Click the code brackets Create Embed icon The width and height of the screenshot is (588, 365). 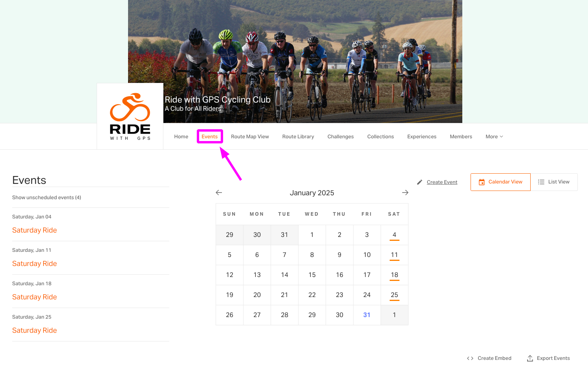click(x=470, y=358)
